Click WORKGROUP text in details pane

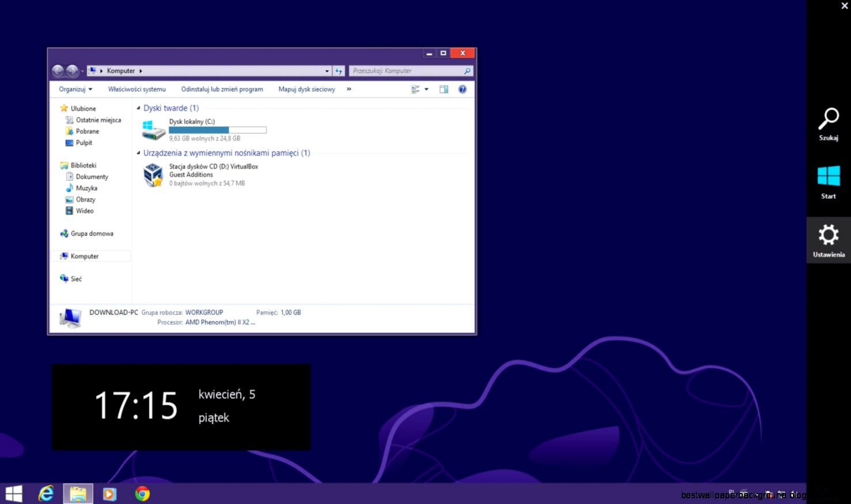[204, 312]
